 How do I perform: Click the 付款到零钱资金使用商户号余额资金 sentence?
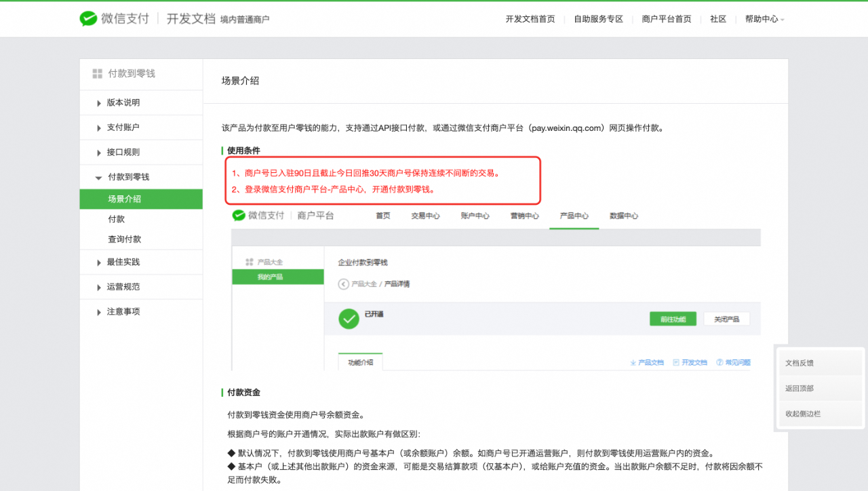tap(296, 415)
